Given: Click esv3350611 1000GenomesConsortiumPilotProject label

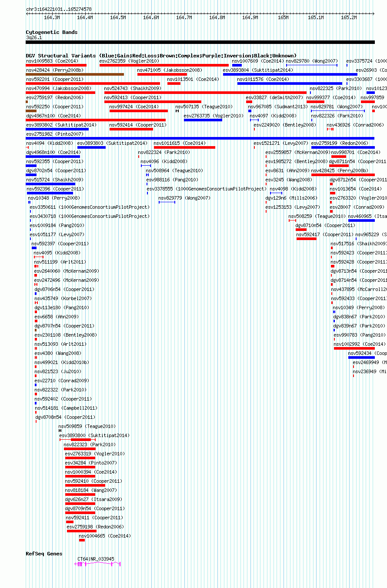Looking at the screenshot, I should pos(90,207).
